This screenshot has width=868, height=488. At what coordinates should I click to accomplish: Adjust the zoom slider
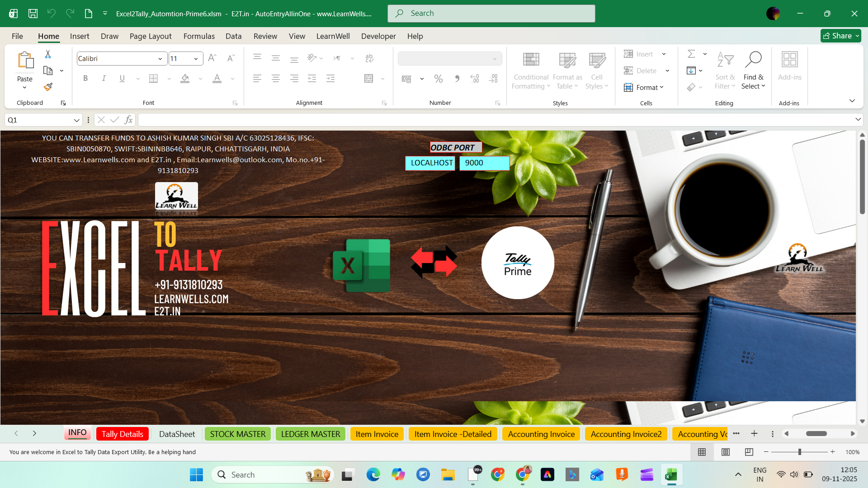[799, 451]
